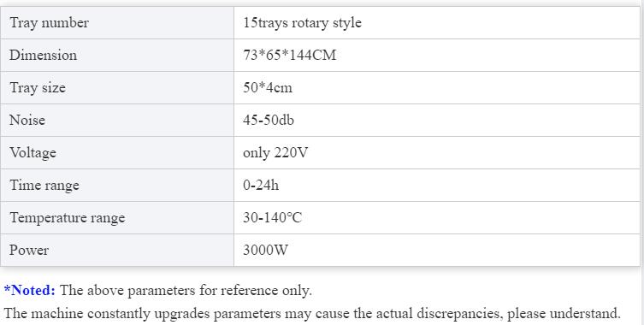Image resolution: width=644 pixels, height=325 pixels.
Task: Select the 3000W power value
Action: tap(265, 250)
